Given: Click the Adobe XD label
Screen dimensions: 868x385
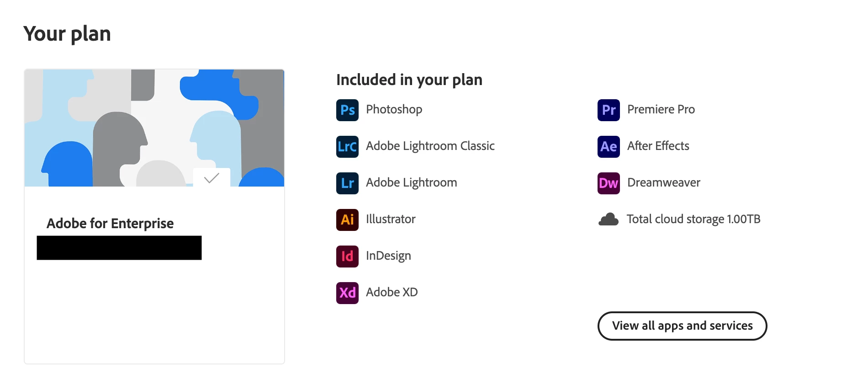Looking at the screenshot, I should coord(392,292).
